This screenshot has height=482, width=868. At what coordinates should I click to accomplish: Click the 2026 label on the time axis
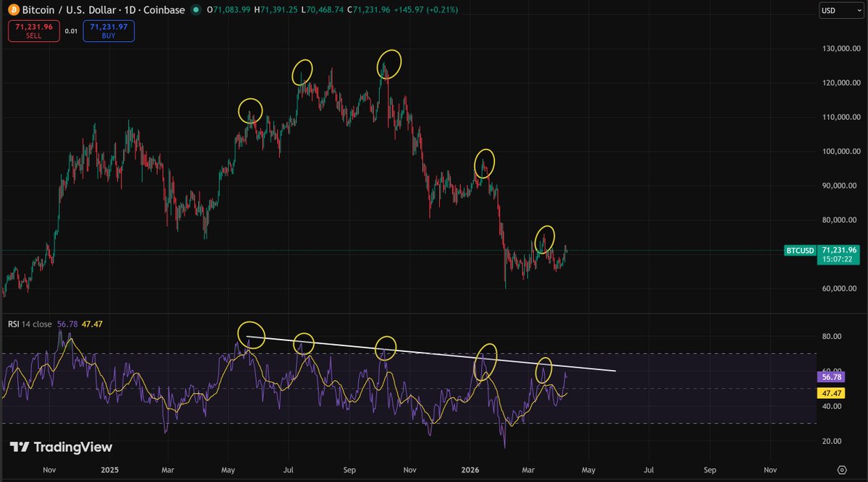[471, 469]
